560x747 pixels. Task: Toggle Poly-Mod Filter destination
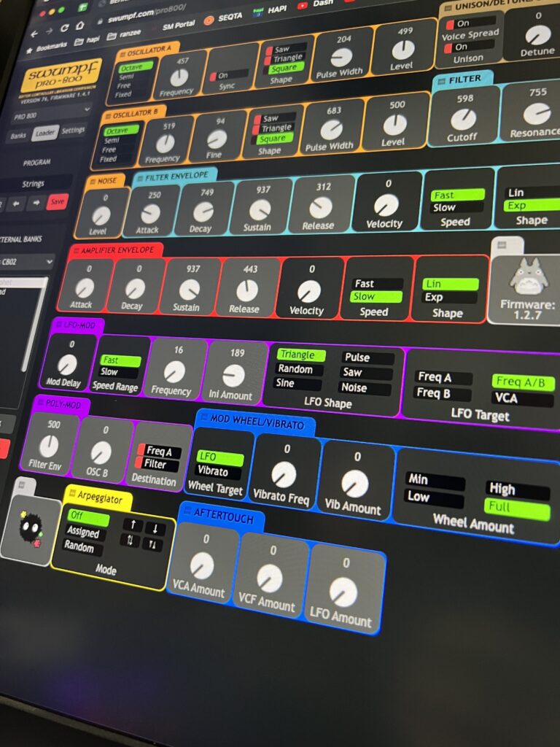point(157,463)
